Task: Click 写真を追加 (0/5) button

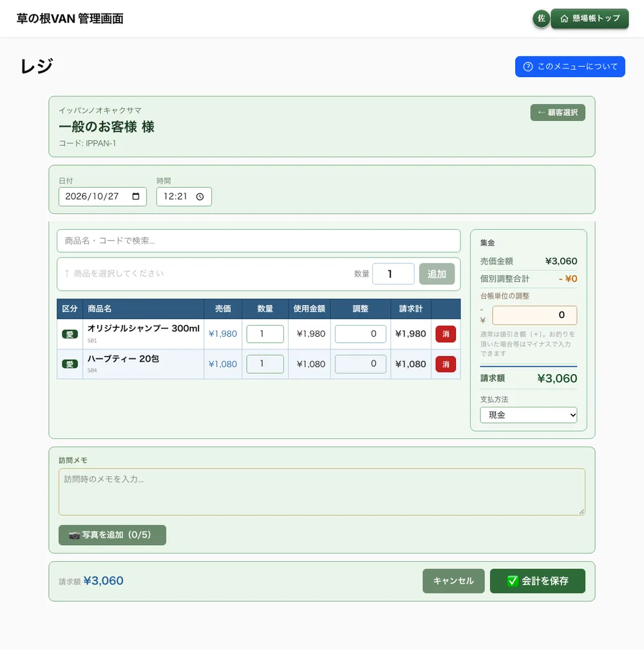Action: (x=113, y=535)
